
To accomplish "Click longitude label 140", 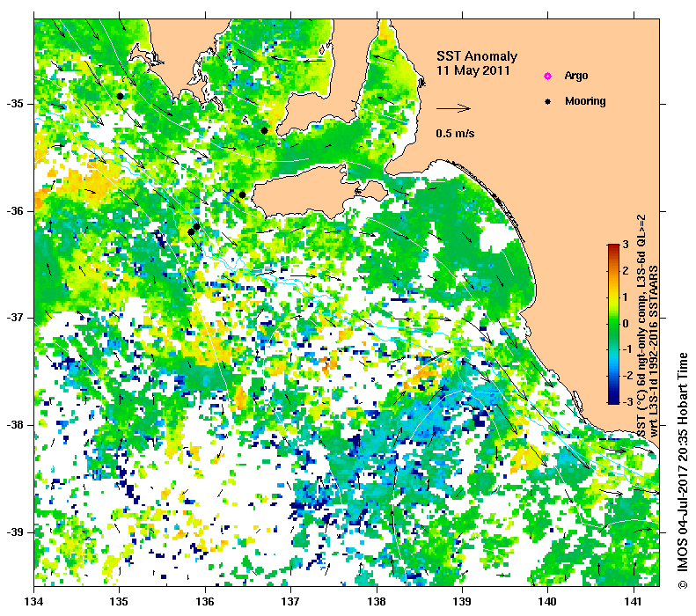I will tap(547, 601).
